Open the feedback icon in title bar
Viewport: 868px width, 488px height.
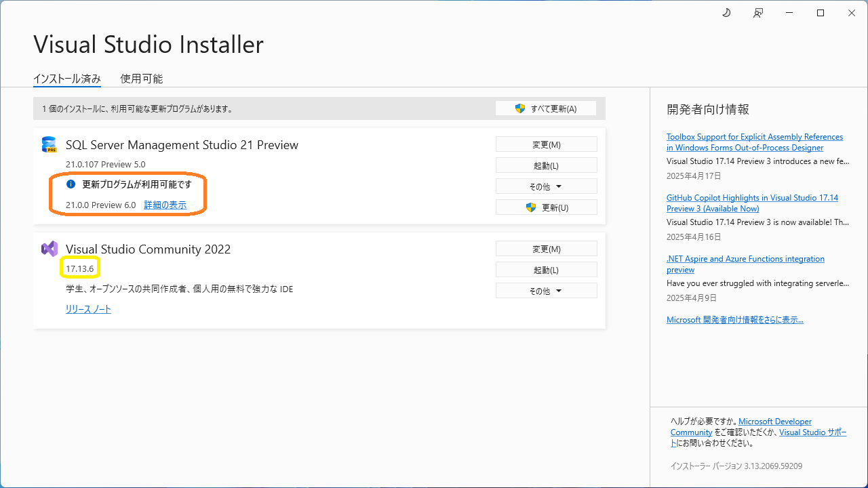pyautogui.click(x=758, y=13)
